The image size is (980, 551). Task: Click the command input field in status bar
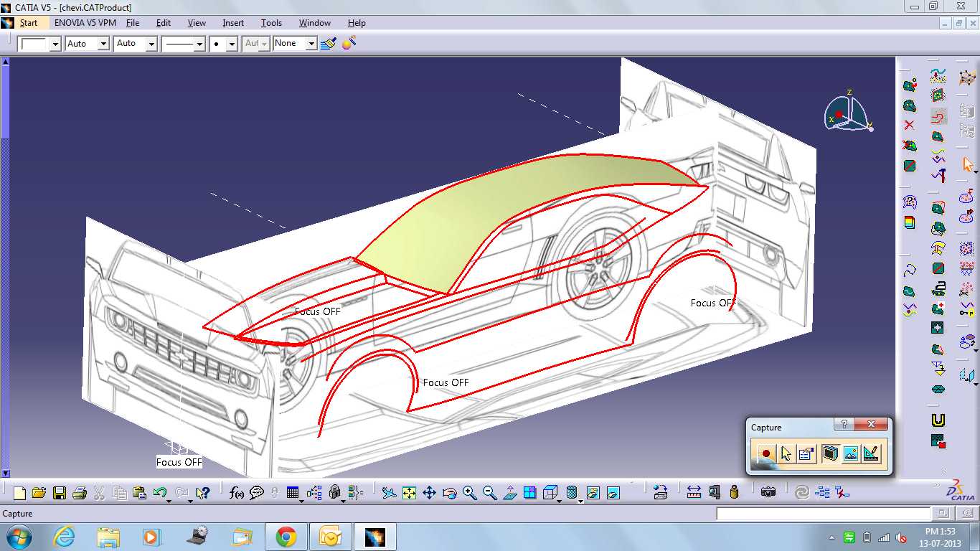pyautogui.click(x=823, y=514)
